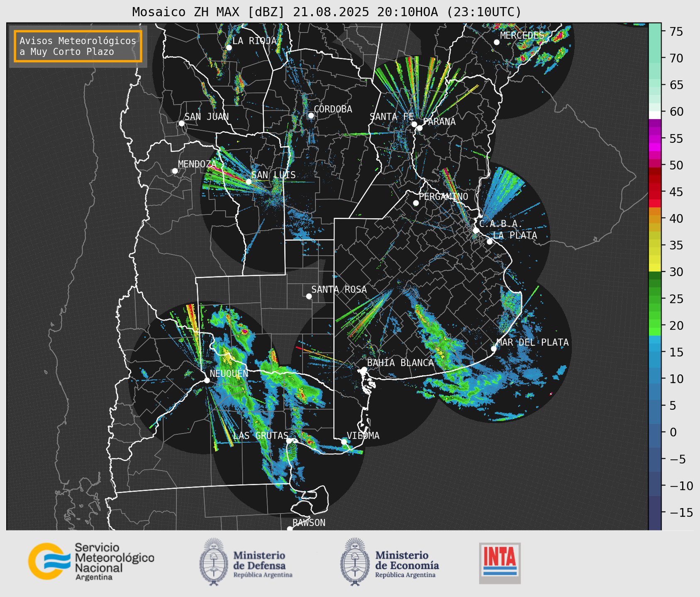Click the SAN JUAN city marker dot
Viewport: 700px width, 597px height.
pyautogui.click(x=181, y=123)
